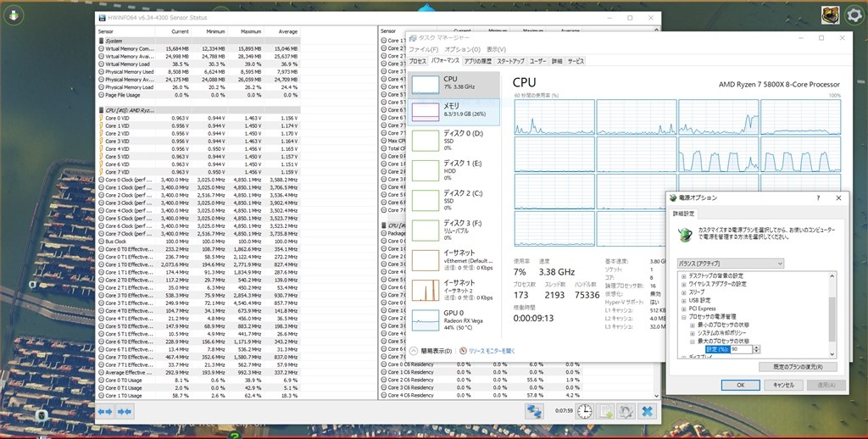Click HWiNFO Minimum column header

tap(209, 31)
